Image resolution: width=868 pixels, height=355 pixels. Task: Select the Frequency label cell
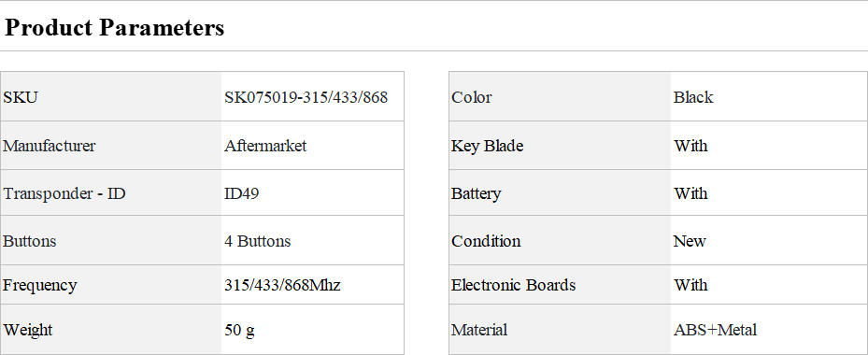coord(110,285)
